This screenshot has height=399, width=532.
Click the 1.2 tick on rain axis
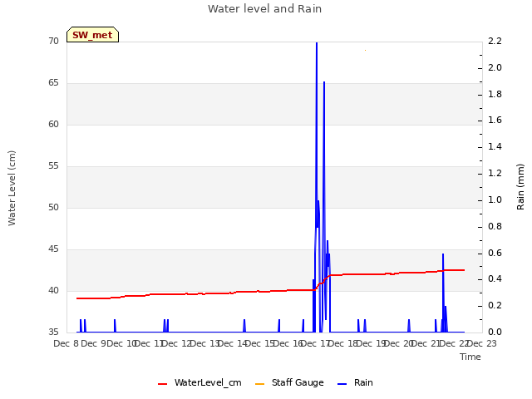click(x=495, y=173)
